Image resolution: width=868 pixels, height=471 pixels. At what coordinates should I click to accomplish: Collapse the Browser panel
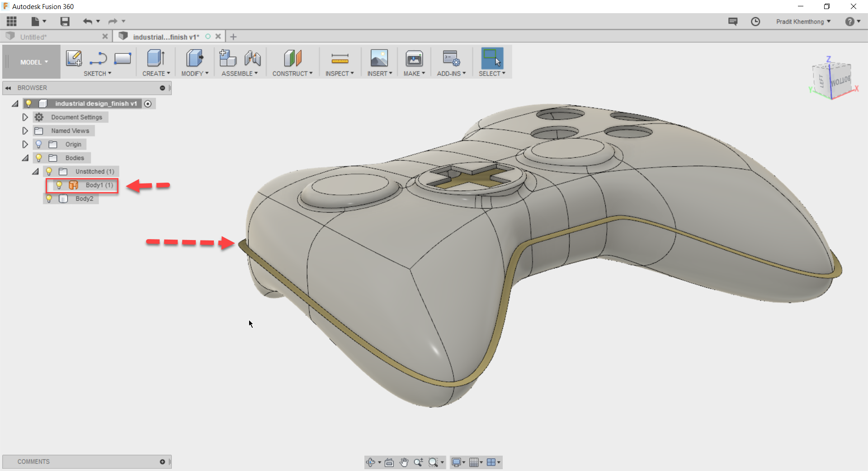tap(8, 88)
